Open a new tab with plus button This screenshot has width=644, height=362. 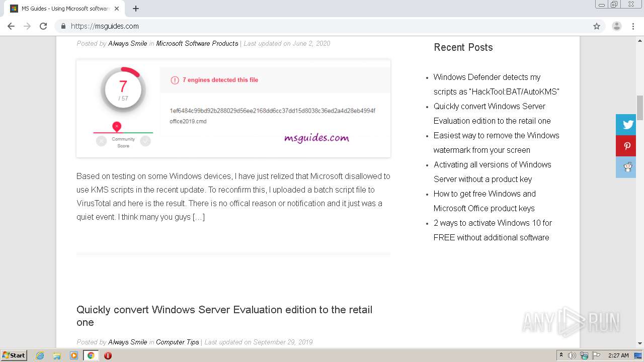pos(136,9)
